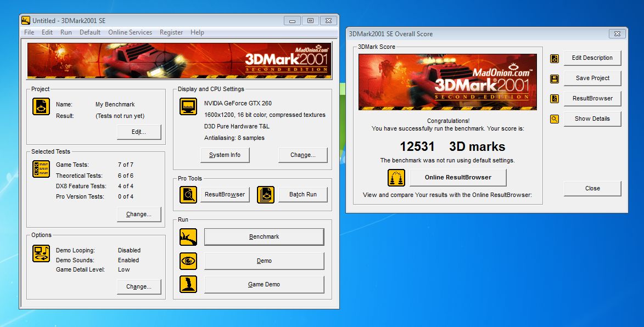Click the NVIDIA GeForce GTX 260 text
This screenshot has width=644, height=327.
(238, 103)
